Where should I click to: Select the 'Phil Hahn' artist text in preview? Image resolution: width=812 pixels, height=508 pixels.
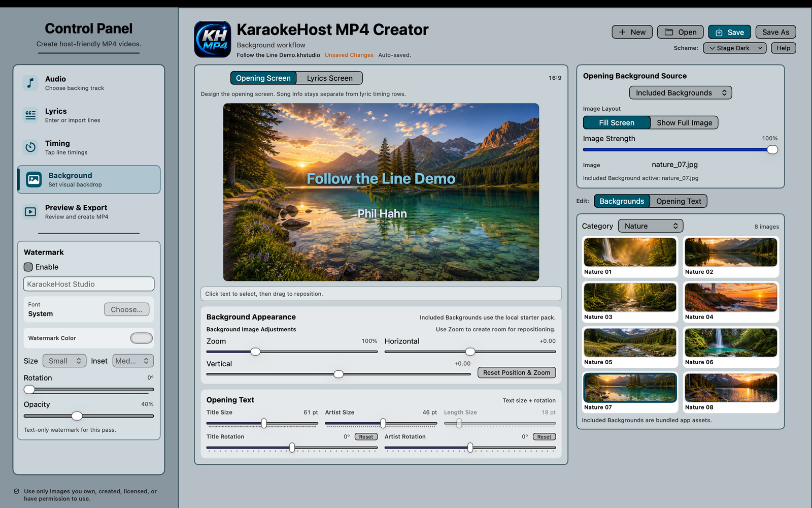(x=382, y=214)
